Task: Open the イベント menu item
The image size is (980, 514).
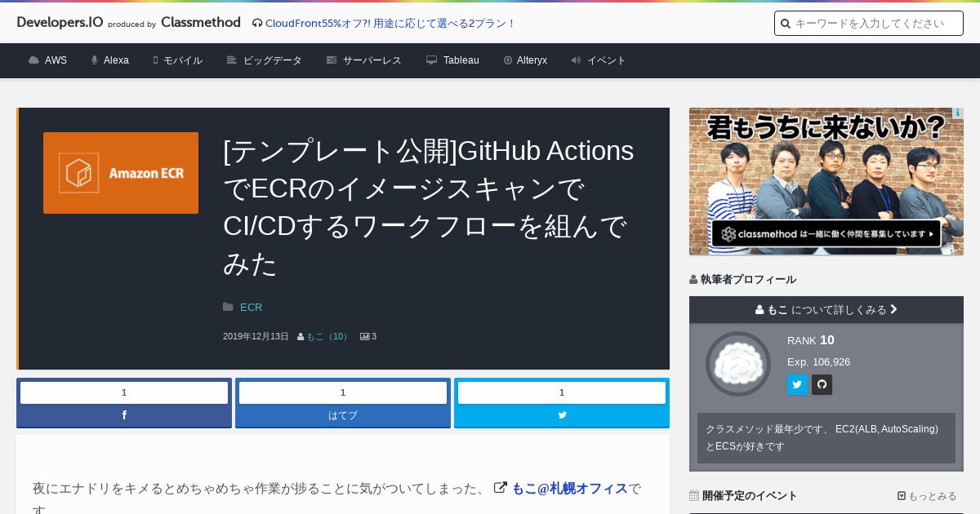Action: (607, 60)
